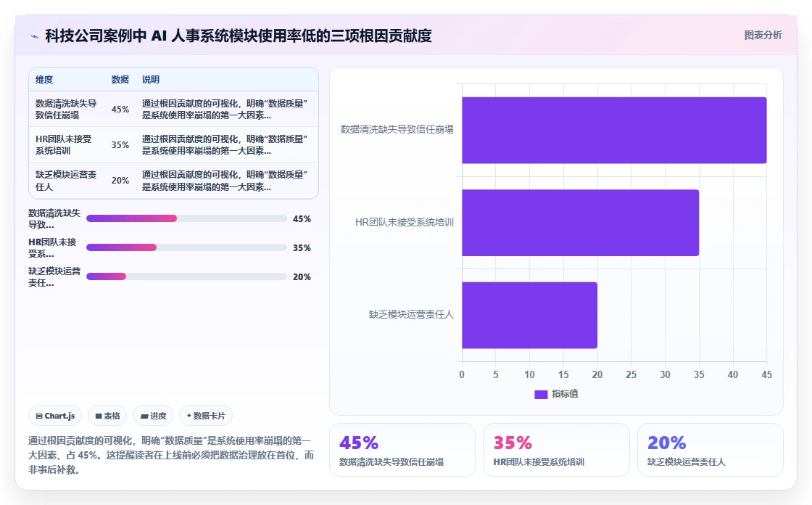
Task: Select table cell 数据清洗缺失导致信任崩塌
Action: pos(66,110)
